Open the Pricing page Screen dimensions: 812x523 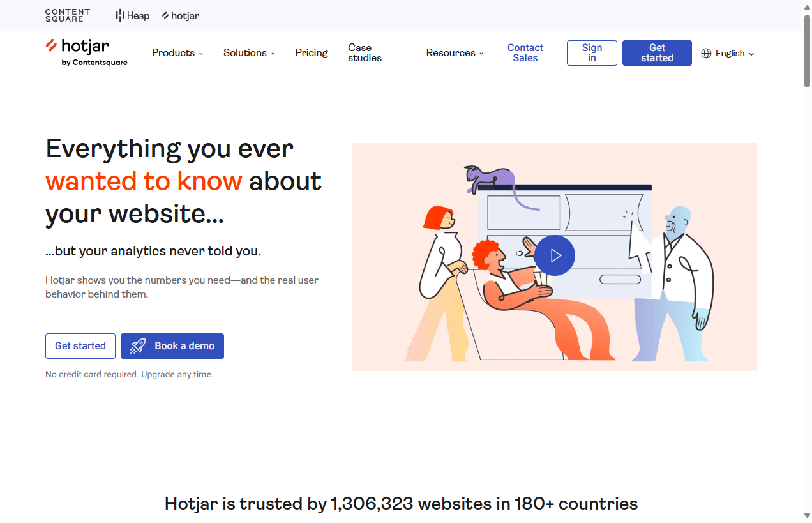pyautogui.click(x=312, y=52)
